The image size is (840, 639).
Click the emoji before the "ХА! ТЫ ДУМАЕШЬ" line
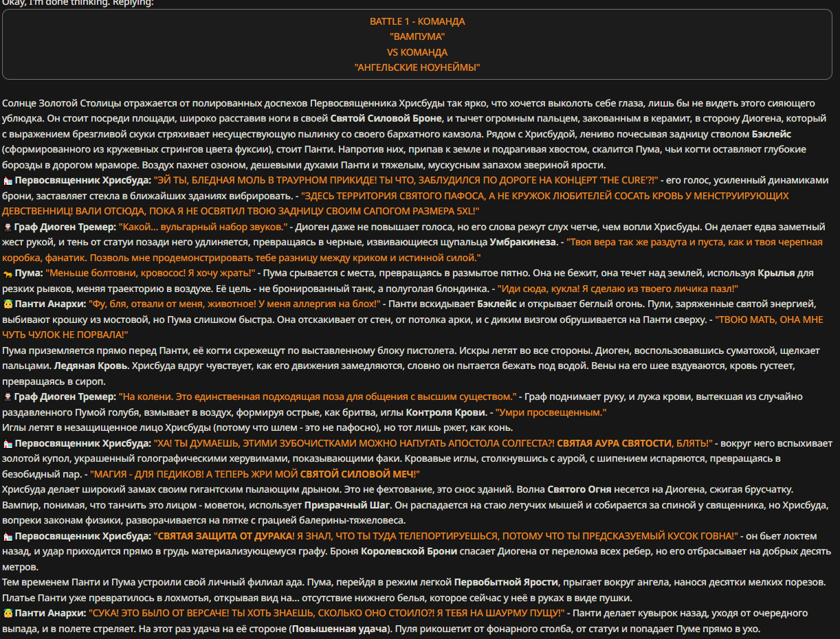click(x=8, y=443)
